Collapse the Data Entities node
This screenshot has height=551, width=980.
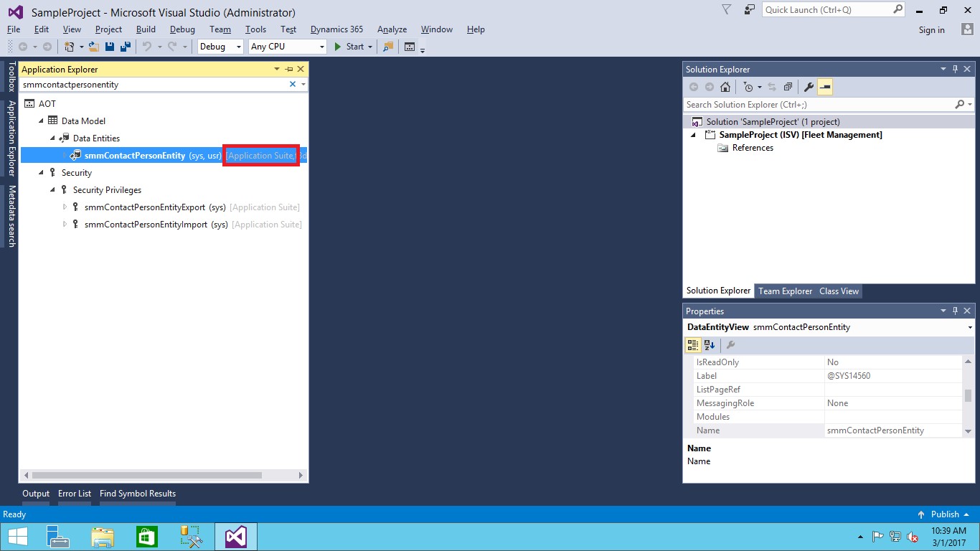pyautogui.click(x=53, y=138)
